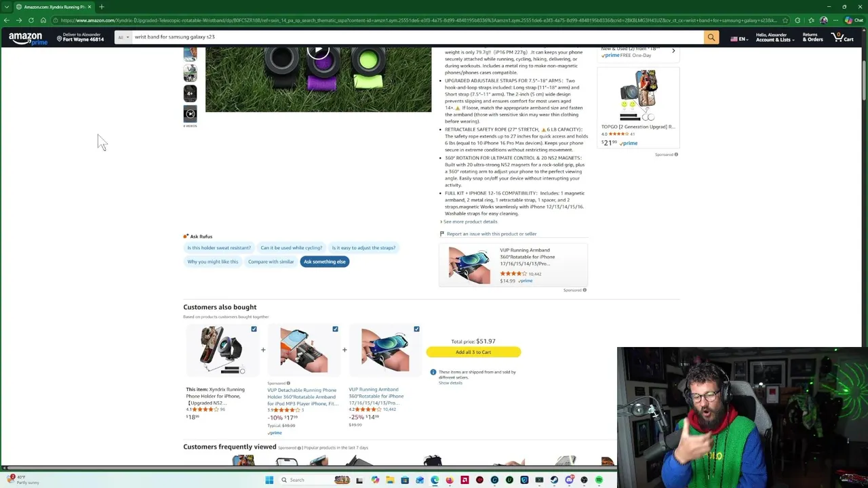The height and width of the screenshot is (488, 868).
Task: Click Why you might like this chip
Action: point(213,262)
